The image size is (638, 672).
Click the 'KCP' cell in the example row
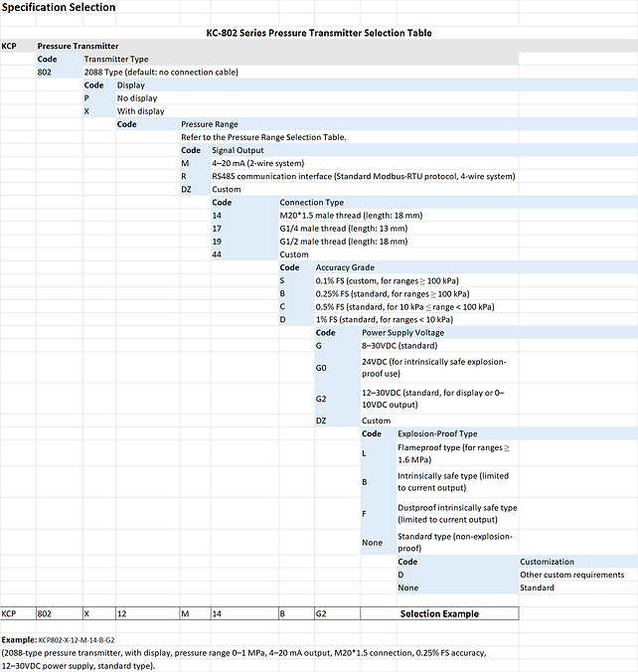pyautogui.click(x=18, y=613)
